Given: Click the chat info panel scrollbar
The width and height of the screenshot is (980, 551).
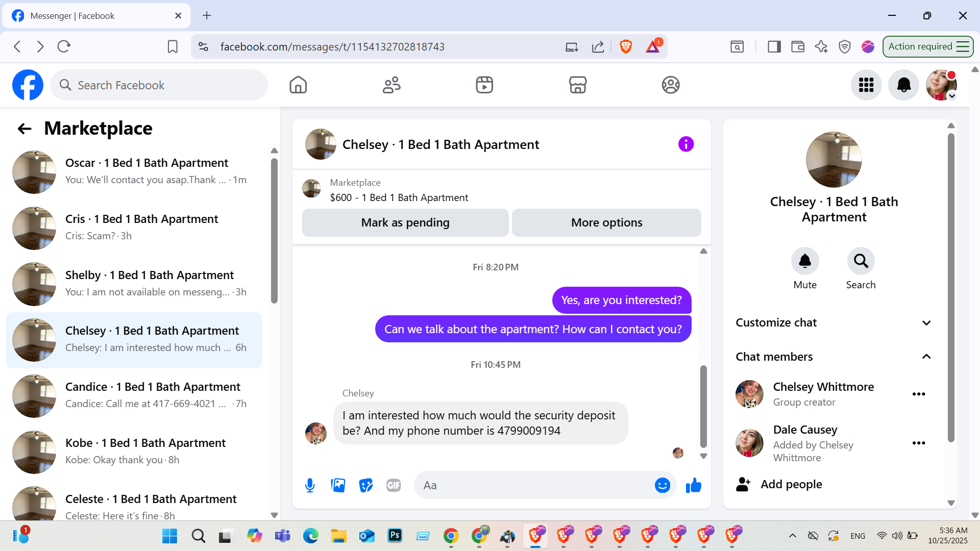Looking at the screenshot, I should tap(951, 288).
